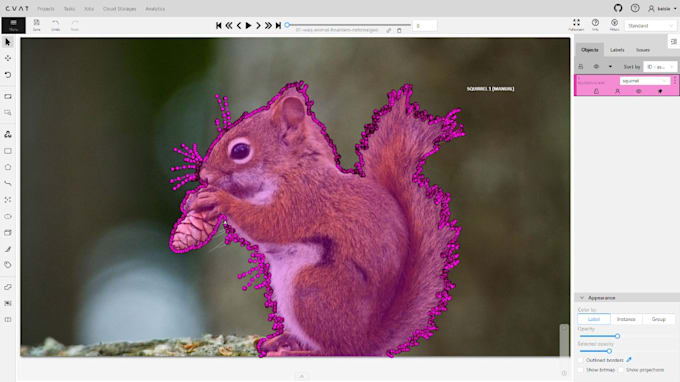The image size is (680, 382).
Task: Select the Draw polygon tool
Action: [x=8, y=167]
